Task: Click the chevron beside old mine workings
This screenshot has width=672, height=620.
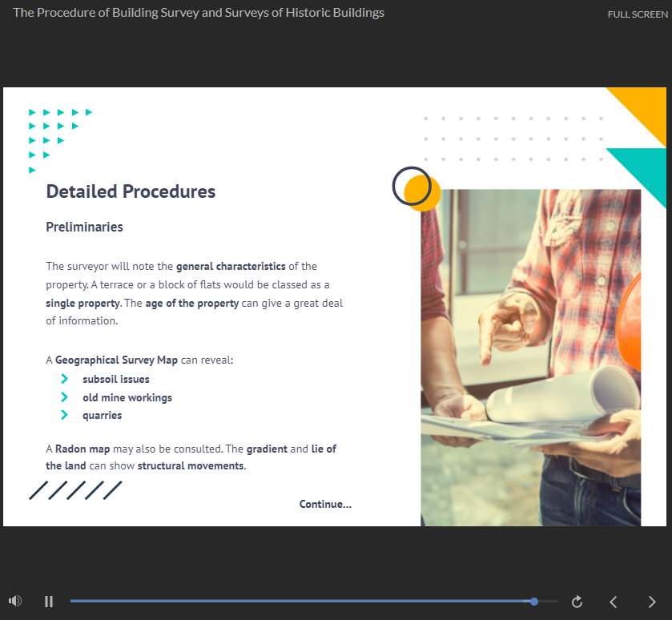Action: (x=65, y=397)
